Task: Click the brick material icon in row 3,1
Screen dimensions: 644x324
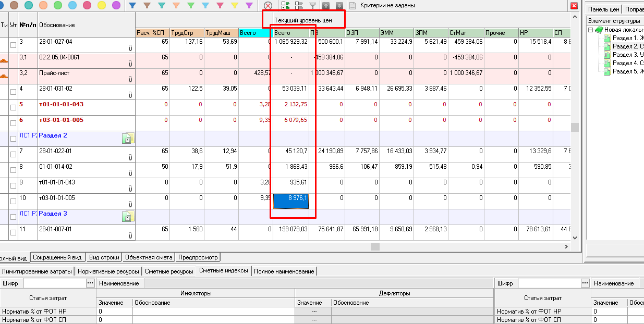Action: (x=4, y=61)
